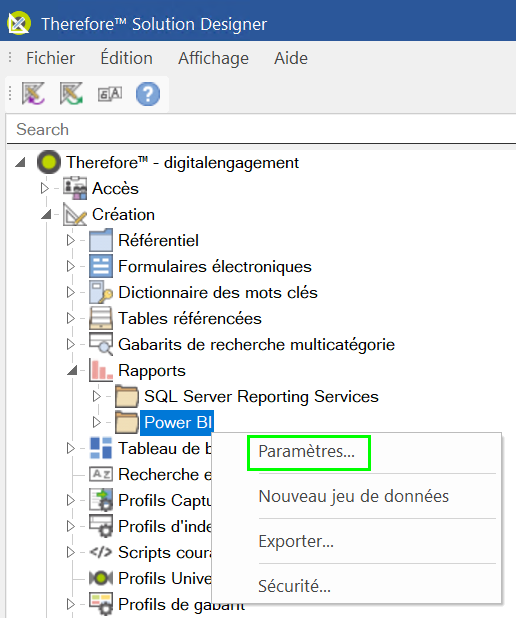Expand the Profils Capture node
516x618 pixels.
point(71,500)
